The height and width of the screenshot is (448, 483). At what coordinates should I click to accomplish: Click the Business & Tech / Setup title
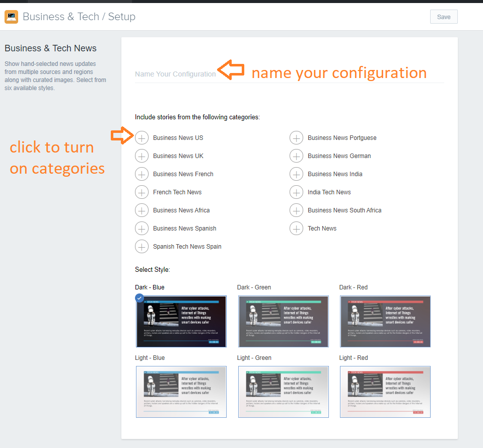(x=79, y=17)
